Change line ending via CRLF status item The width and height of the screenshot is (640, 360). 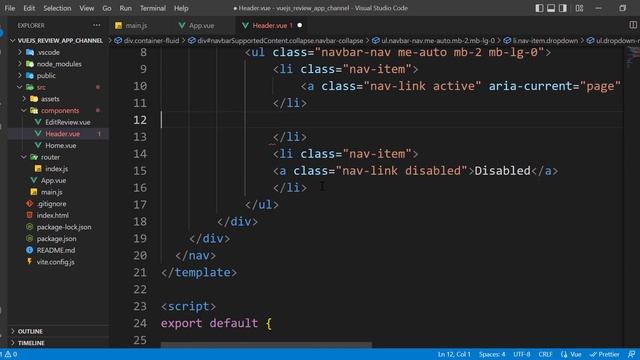[545, 354]
